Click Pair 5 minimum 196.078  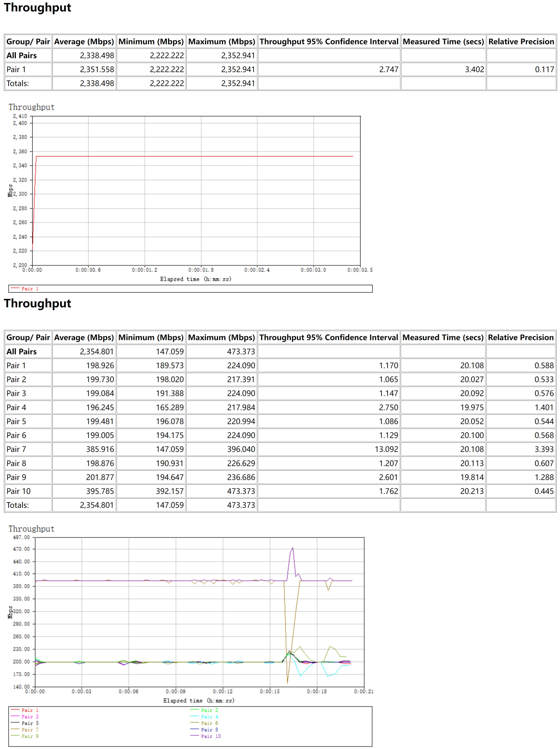(170, 421)
